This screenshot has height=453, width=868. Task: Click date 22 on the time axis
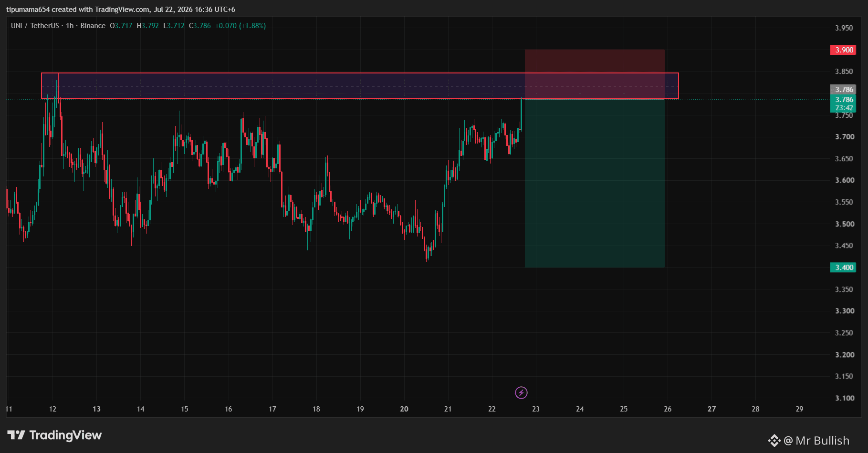tap(492, 409)
